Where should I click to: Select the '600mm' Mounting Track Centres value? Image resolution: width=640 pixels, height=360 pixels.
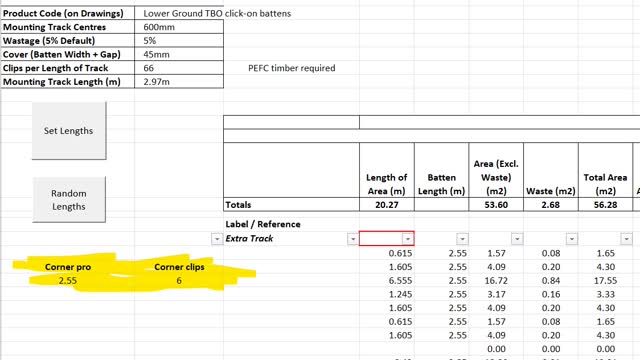coord(179,27)
